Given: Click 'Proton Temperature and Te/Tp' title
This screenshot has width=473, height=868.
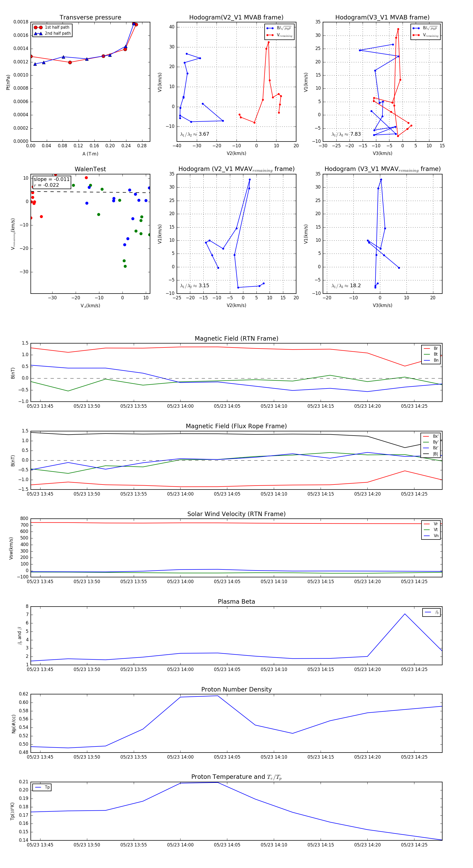Looking at the screenshot, I should [236, 777].
